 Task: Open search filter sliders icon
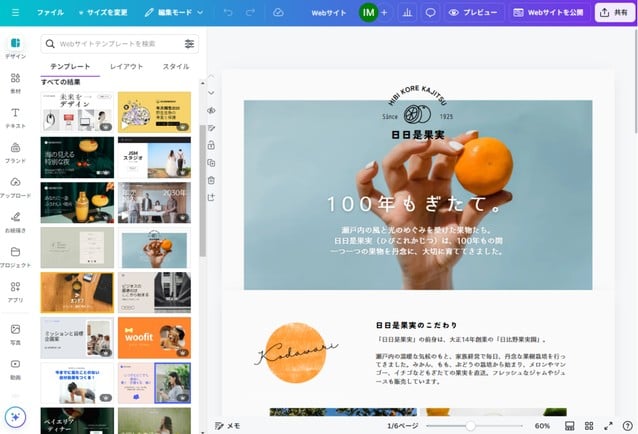point(189,44)
